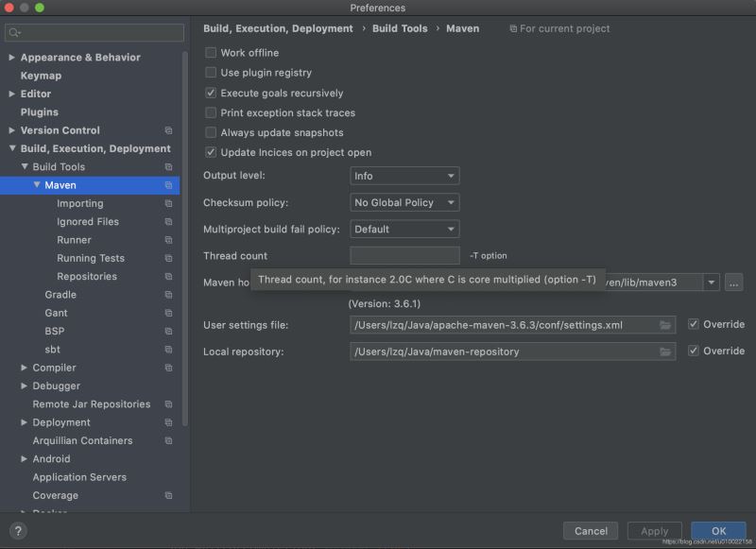Toggle Override for User settings file
Image resolution: width=756 pixels, height=549 pixels.
pos(694,325)
